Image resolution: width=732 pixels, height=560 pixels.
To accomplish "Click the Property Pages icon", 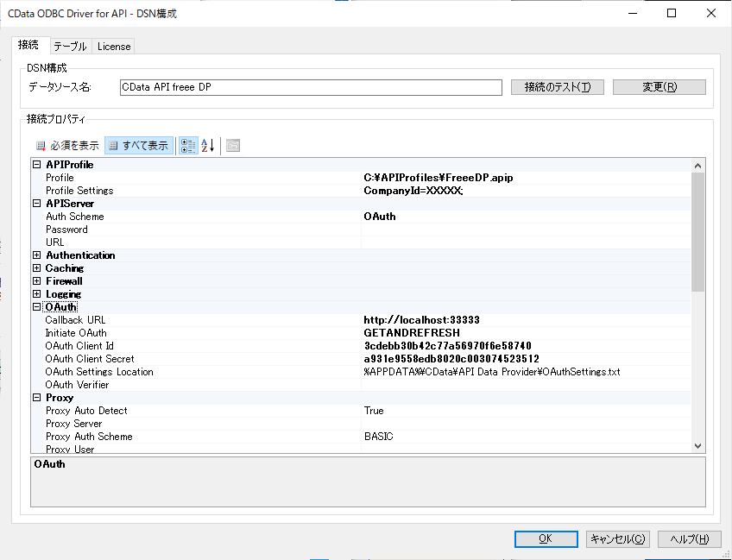I will click(x=233, y=146).
